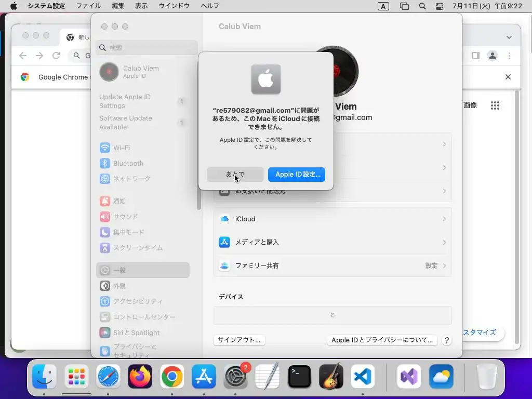
Task: Open Spotlight search from the menu bar
Action: (422, 6)
